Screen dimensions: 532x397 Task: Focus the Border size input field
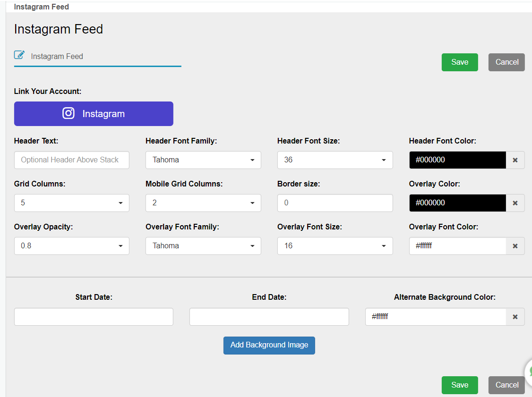click(335, 203)
